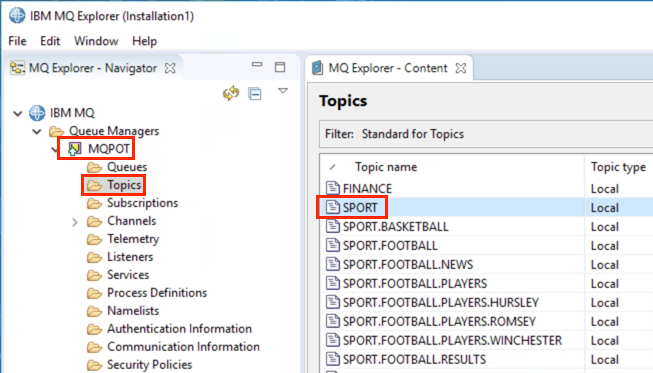The image size is (653, 373).
Task: Click the FINANCE topic document icon
Action: pyautogui.click(x=332, y=188)
